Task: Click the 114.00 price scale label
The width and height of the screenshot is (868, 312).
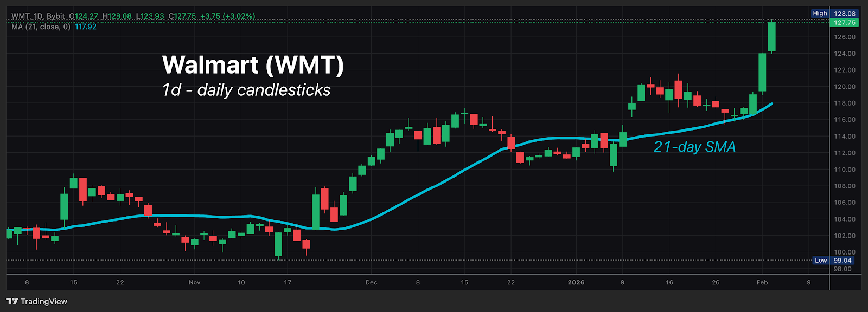Action: 845,136
